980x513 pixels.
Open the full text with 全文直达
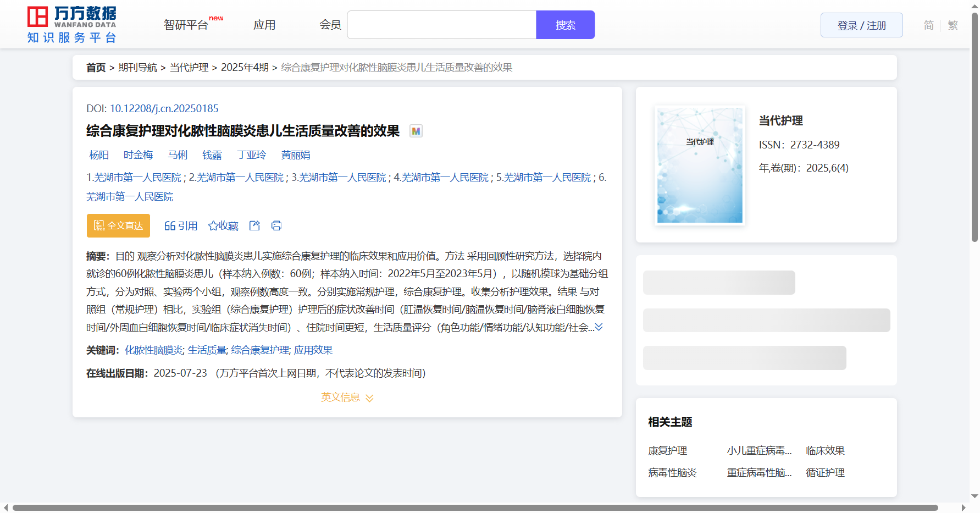coord(118,225)
